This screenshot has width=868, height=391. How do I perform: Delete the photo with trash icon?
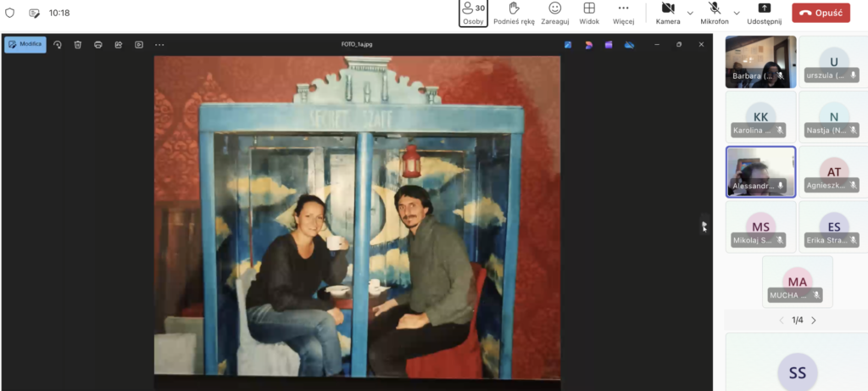[x=78, y=45]
